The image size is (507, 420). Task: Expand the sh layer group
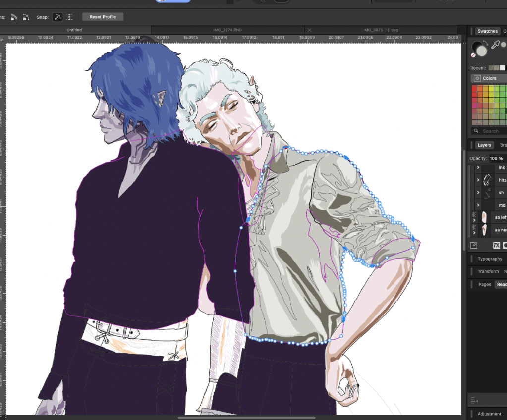(478, 193)
